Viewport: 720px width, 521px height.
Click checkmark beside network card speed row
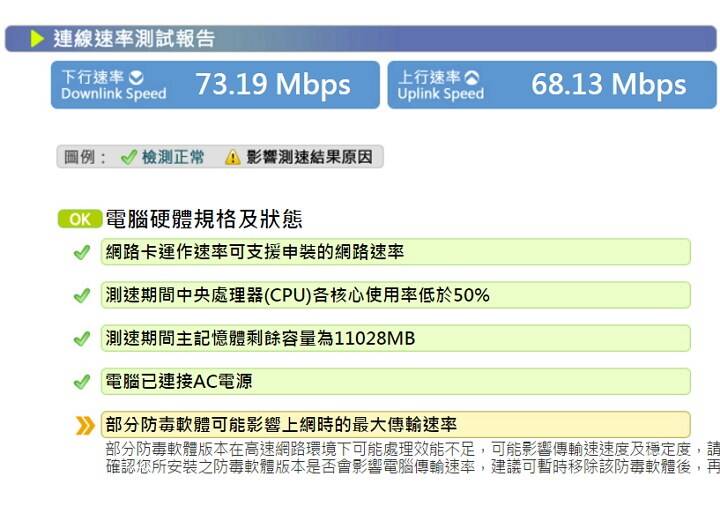pyautogui.click(x=82, y=252)
